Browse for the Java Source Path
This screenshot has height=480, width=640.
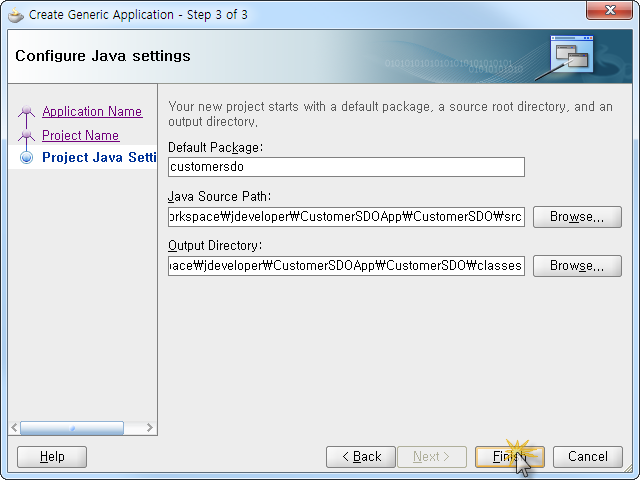577,217
